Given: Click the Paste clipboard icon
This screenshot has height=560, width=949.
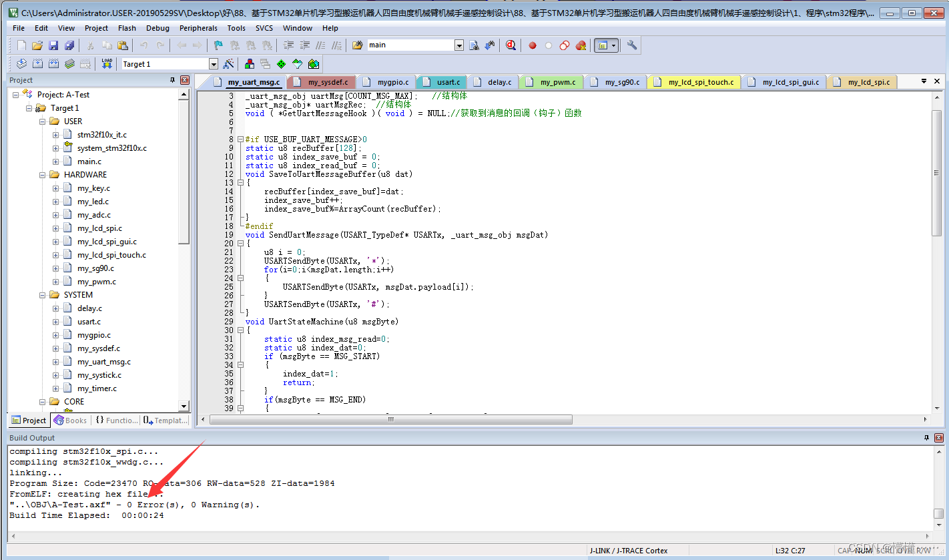Looking at the screenshot, I should (123, 45).
